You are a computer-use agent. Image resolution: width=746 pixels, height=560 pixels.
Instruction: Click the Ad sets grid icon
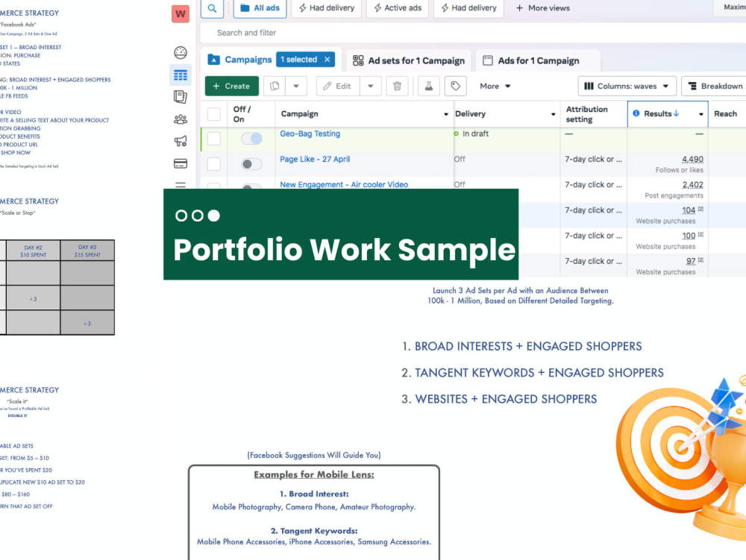358,60
